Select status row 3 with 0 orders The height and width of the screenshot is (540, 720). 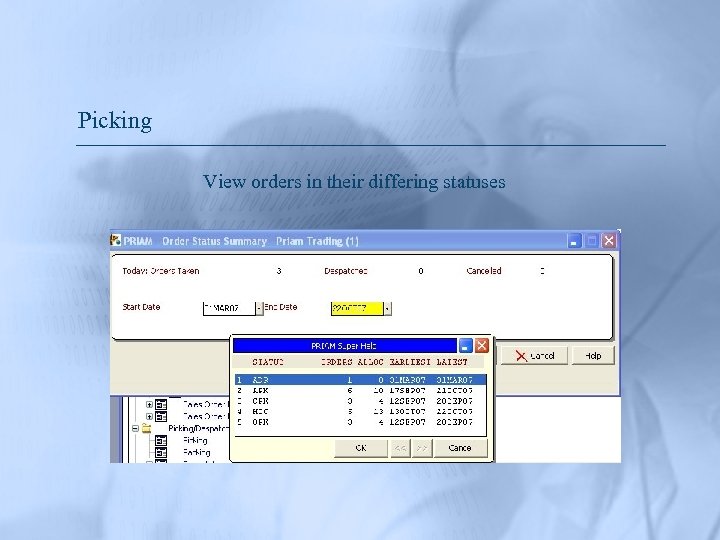point(360,401)
